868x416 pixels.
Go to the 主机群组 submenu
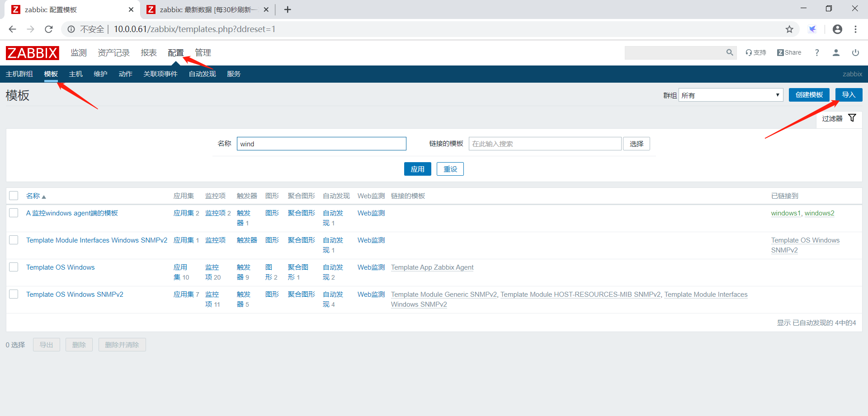tap(19, 74)
